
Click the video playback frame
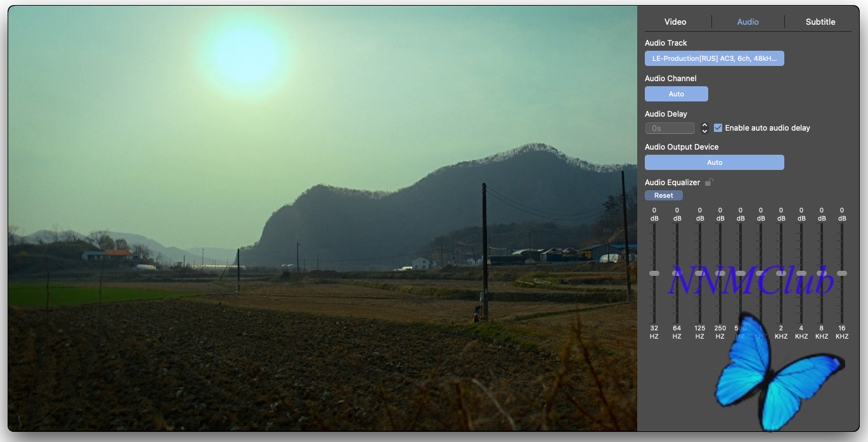322,219
